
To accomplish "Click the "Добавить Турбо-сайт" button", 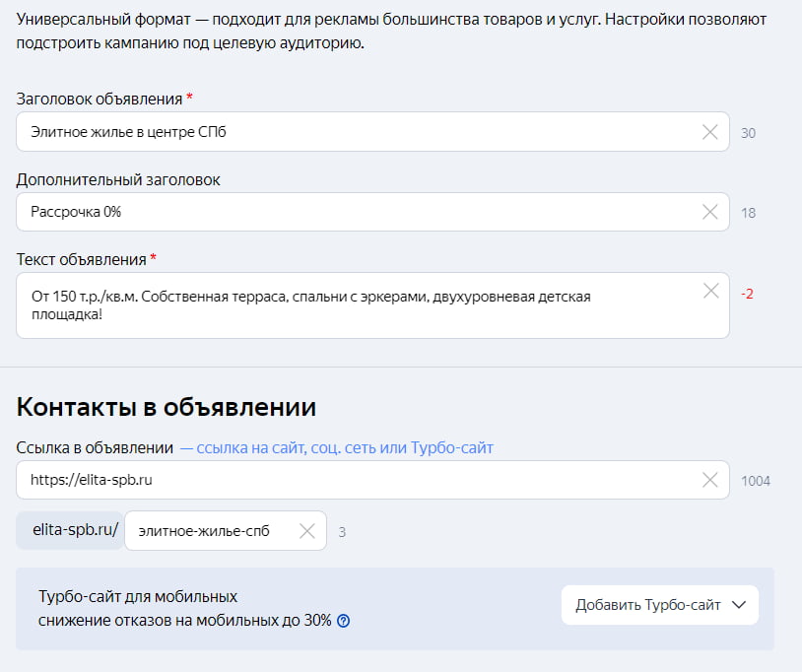I will pyautogui.click(x=650, y=604).
